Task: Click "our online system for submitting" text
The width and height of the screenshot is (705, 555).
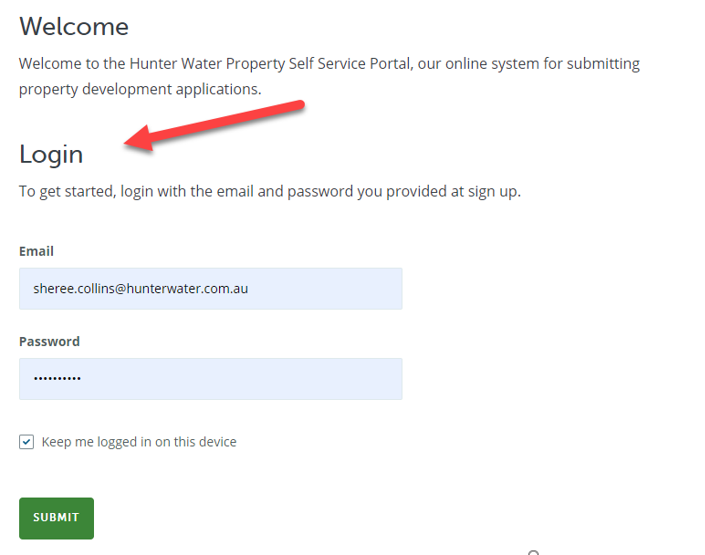Action: click(529, 64)
